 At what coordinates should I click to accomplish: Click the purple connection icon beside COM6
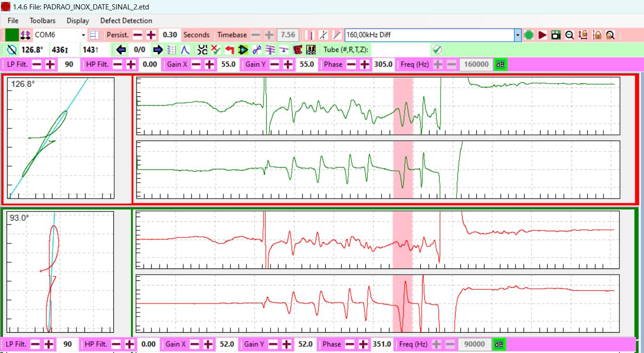click(26, 35)
